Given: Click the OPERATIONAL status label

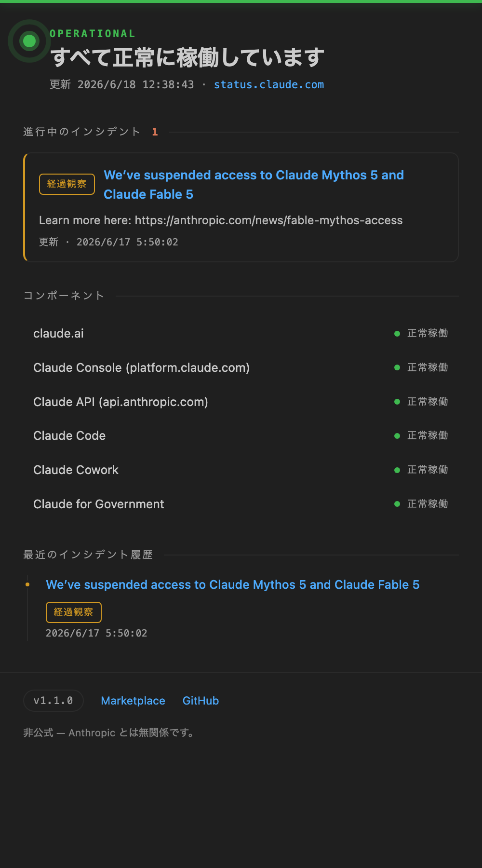Looking at the screenshot, I should pyautogui.click(x=93, y=34).
